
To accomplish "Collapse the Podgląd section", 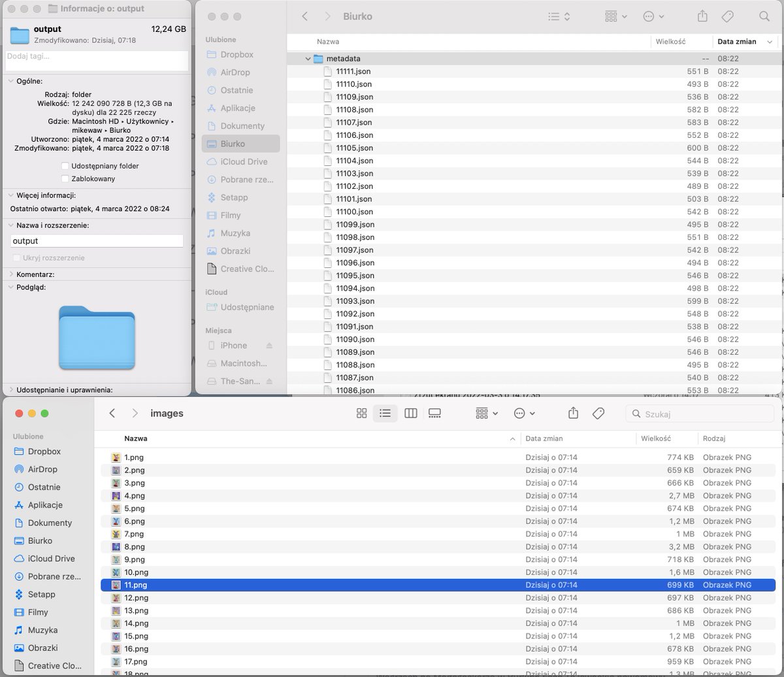I will pos(10,287).
